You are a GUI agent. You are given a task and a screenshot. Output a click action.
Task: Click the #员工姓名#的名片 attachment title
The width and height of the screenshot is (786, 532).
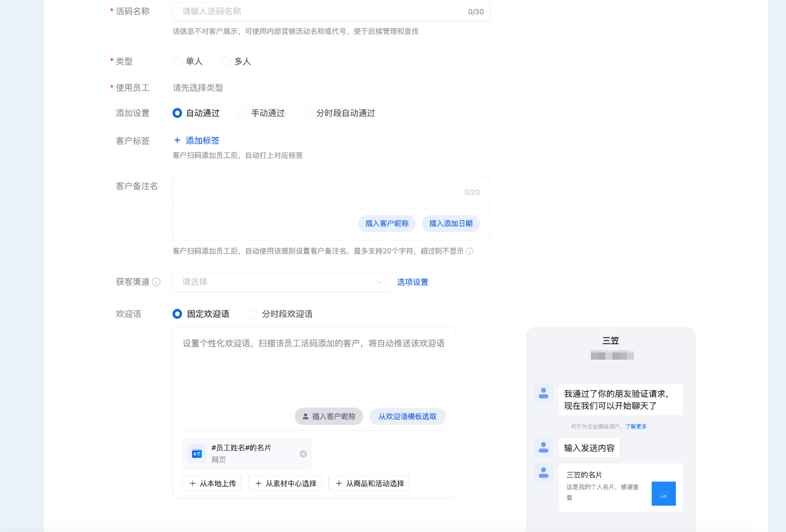pos(241,448)
